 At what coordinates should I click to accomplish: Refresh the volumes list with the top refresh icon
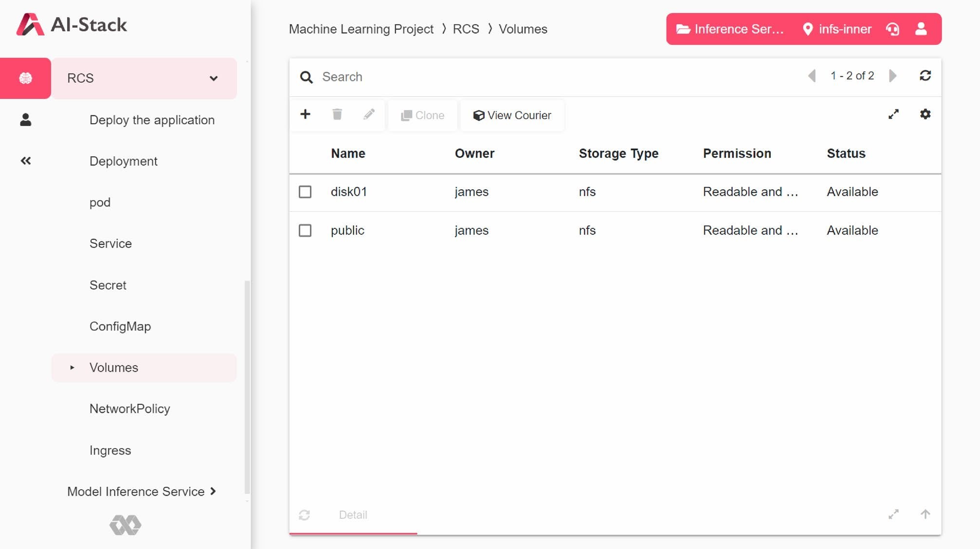[x=925, y=75]
